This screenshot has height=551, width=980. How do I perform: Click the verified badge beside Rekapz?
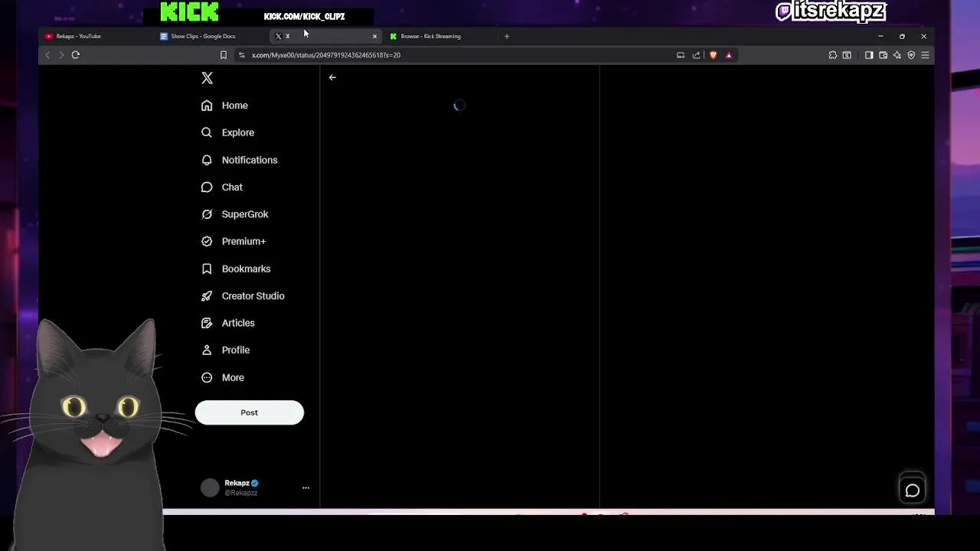pos(254,483)
